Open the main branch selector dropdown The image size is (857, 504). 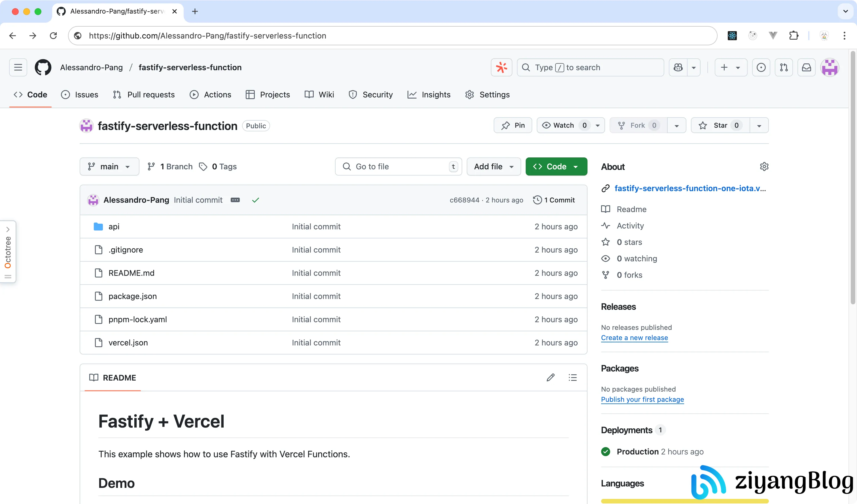109,166
